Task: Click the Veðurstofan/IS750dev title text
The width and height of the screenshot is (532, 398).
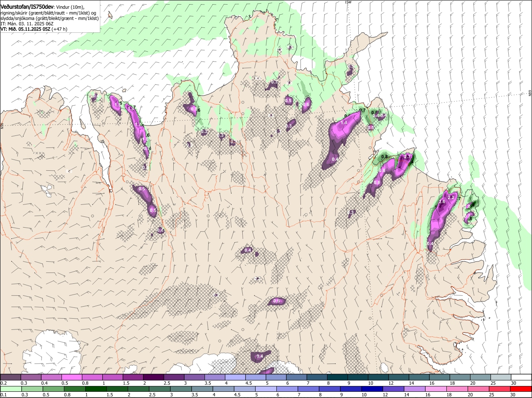Action: [x=27, y=7]
